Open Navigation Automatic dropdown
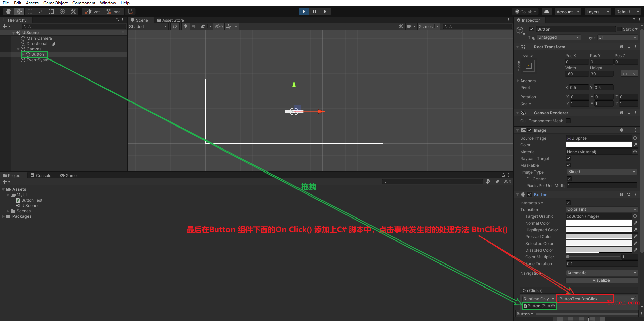Screen dimensions: 644x321 click(602, 273)
